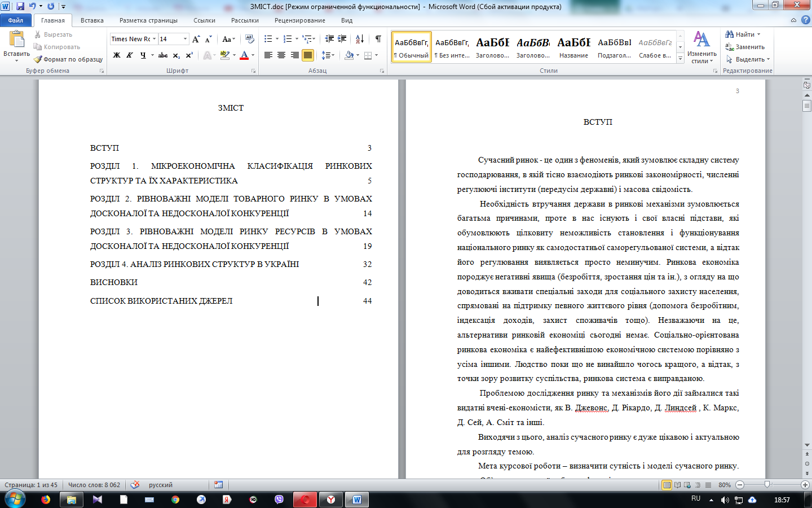Open Firefox from the Windows taskbar
812x508 pixels.
pos(46,500)
